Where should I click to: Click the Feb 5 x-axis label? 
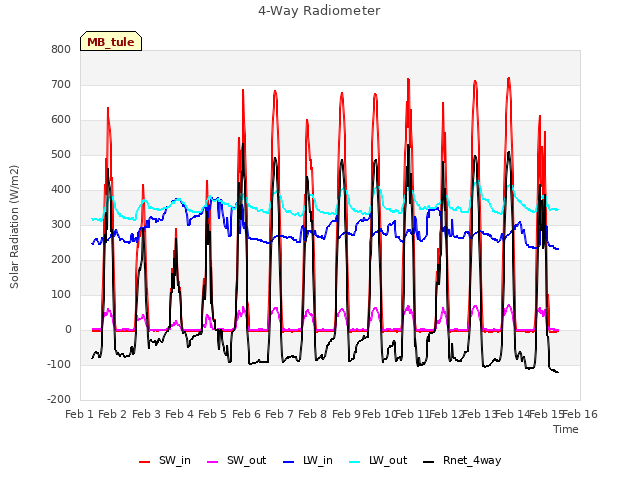pos(212,414)
